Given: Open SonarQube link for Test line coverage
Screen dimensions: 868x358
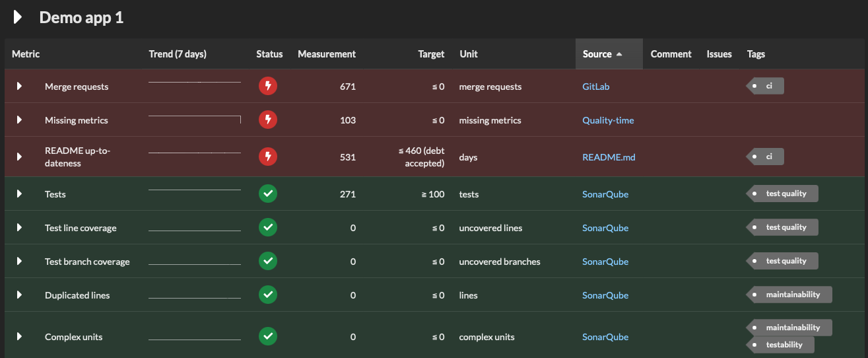Looking at the screenshot, I should click(x=605, y=228).
